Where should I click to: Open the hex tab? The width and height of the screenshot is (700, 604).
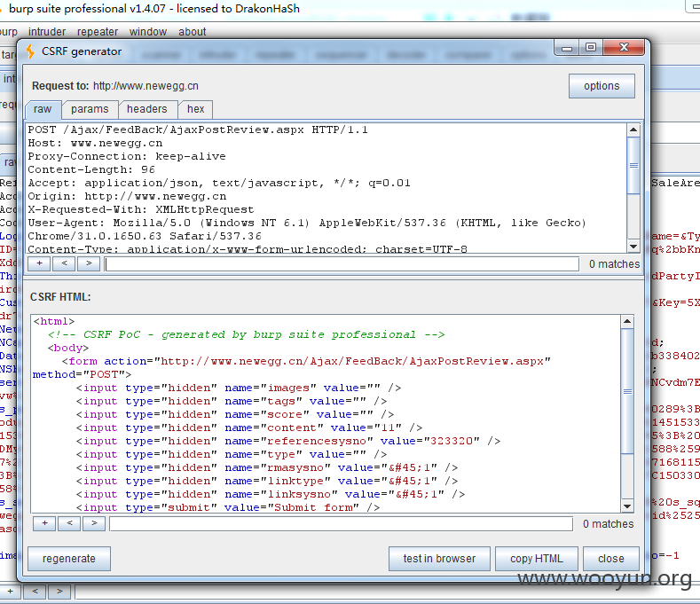click(195, 109)
